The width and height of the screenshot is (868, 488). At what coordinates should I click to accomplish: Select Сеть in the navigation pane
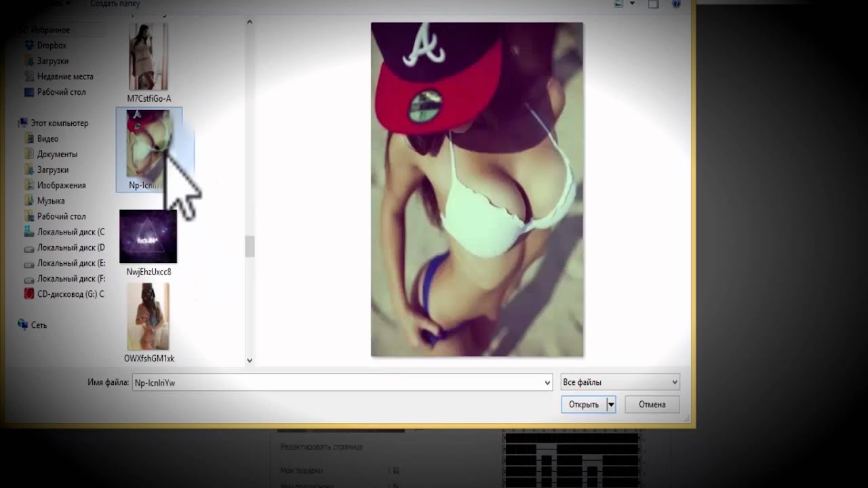click(x=39, y=325)
